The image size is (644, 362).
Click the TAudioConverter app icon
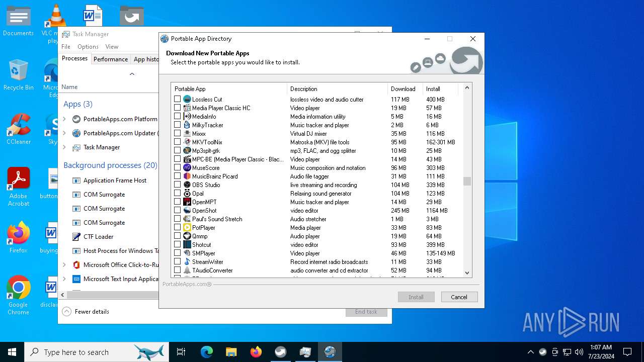point(187,270)
